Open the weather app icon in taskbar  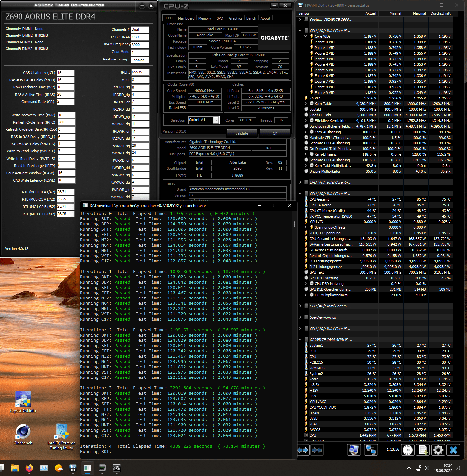[x=59, y=468]
